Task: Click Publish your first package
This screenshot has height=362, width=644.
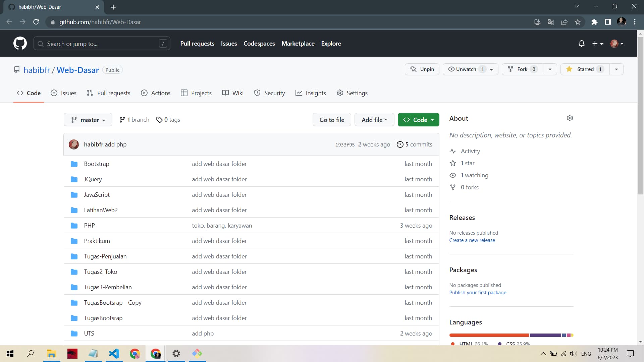Action: pyautogui.click(x=478, y=293)
